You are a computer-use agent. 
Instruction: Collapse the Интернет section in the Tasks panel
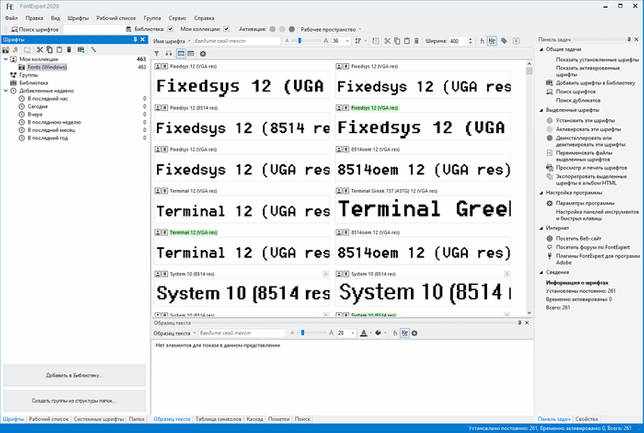pyautogui.click(x=541, y=228)
